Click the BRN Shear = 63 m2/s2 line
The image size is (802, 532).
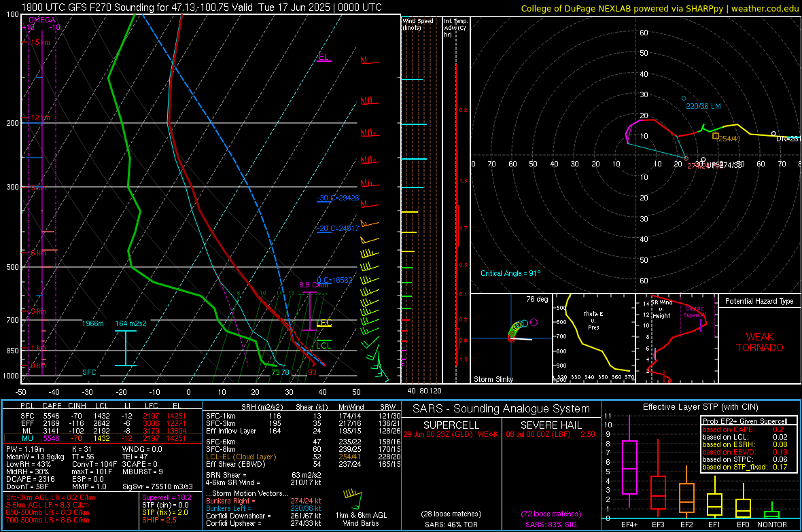click(263, 475)
